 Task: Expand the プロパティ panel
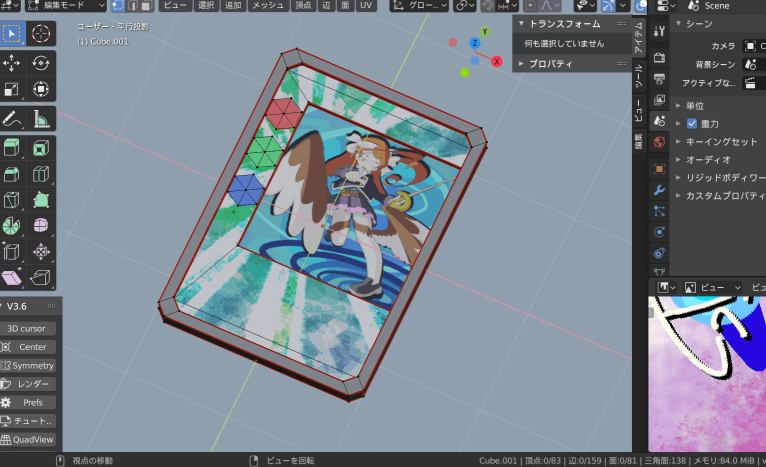point(522,64)
